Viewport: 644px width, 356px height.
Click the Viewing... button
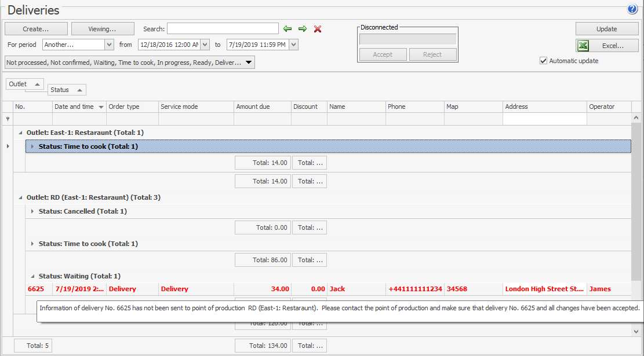102,29
